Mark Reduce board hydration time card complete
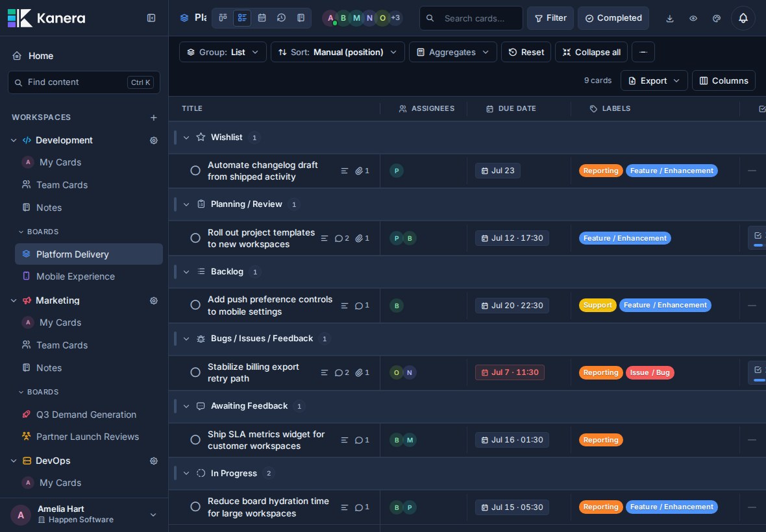Image resolution: width=766 pixels, height=532 pixels. coord(195,507)
